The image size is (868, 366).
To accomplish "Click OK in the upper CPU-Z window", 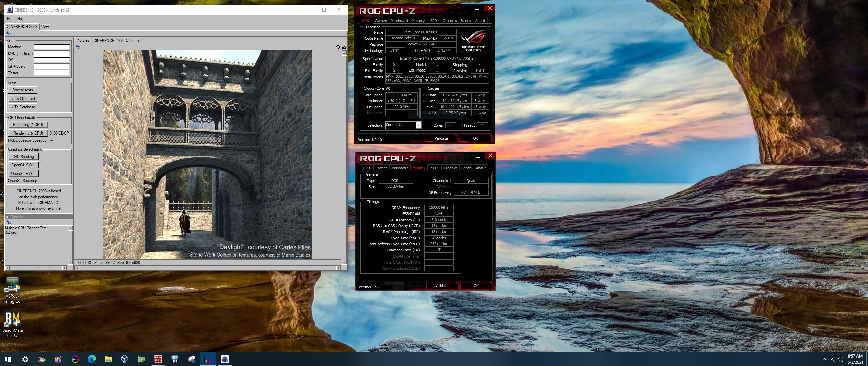I will pyautogui.click(x=475, y=138).
